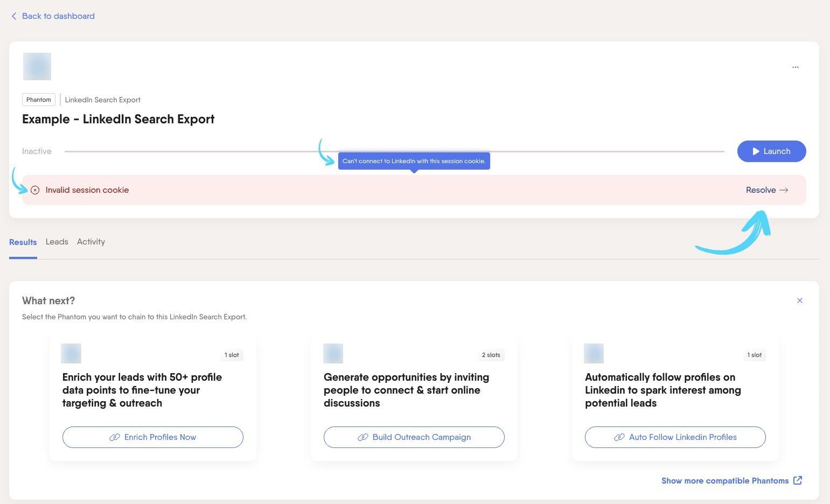
Task: Click Build Outreach Campaign button
Action: (414, 437)
